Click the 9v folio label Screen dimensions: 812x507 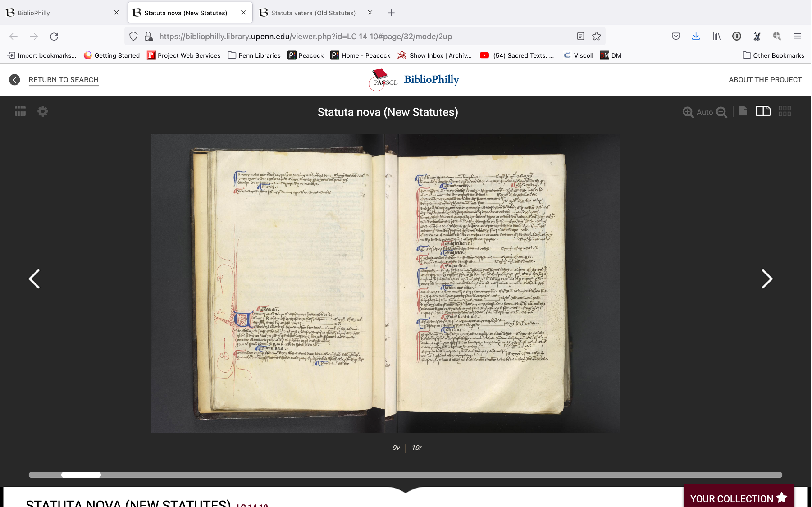(396, 448)
